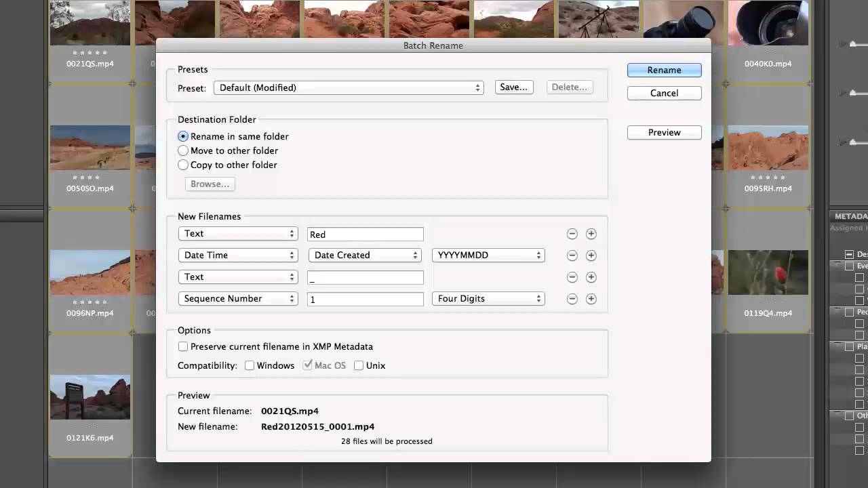Add a row after the Date Time row

pyautogui.click(x=591, y=256)
